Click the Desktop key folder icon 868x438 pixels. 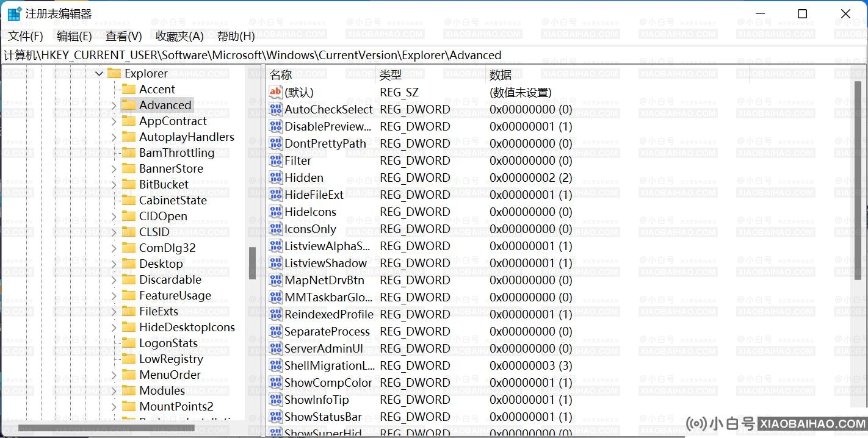coord(129,264)
